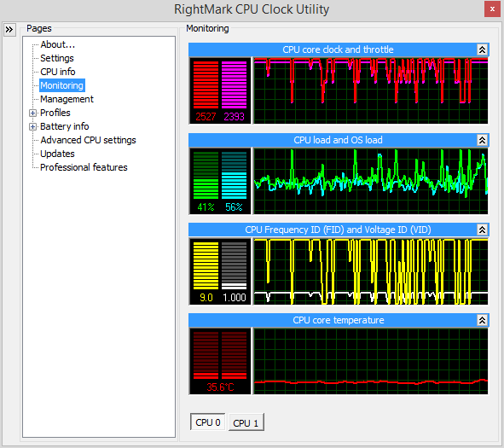Select the Battery info tree item
Viewport: 504px width, 448px height.
click(x=65, y=126)
